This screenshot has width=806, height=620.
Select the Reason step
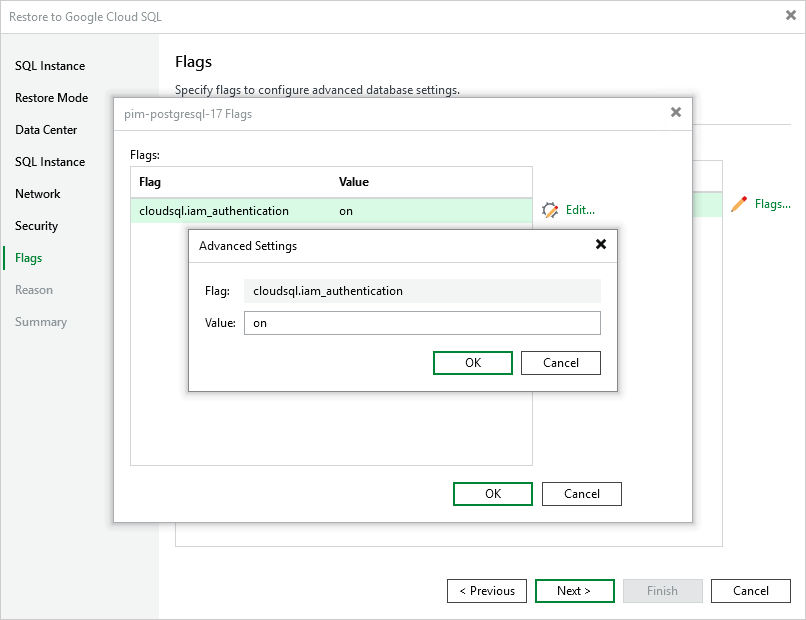click(x=34, y=290)
